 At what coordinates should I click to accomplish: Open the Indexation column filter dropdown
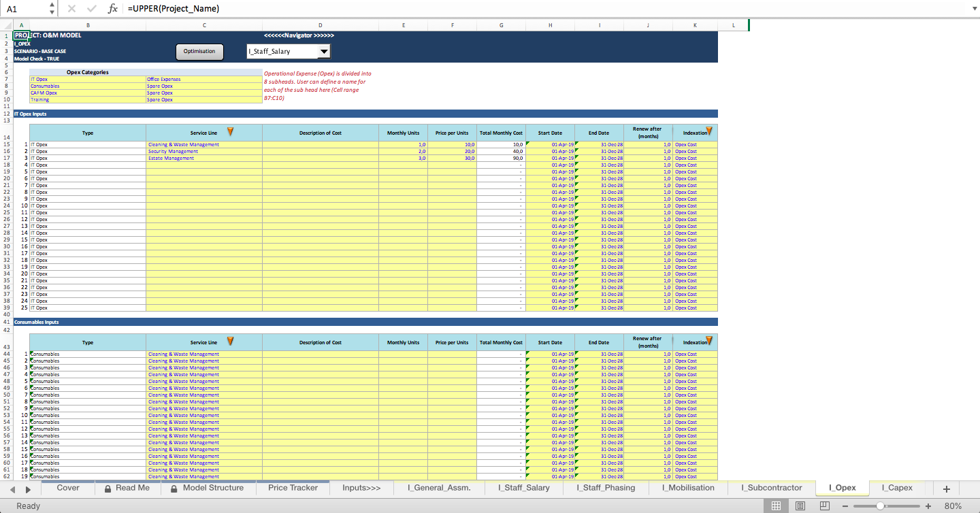click(710, 132)
